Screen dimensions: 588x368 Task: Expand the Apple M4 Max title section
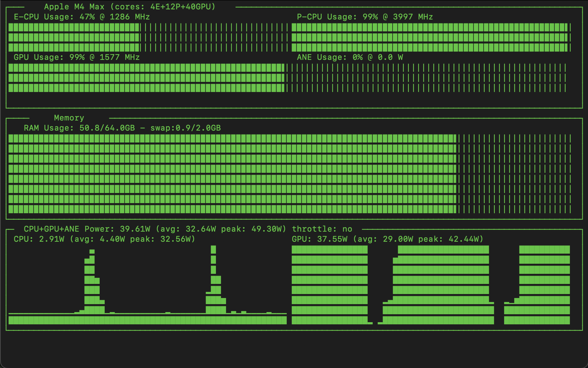pyautogui.click(x=129, y=6)
